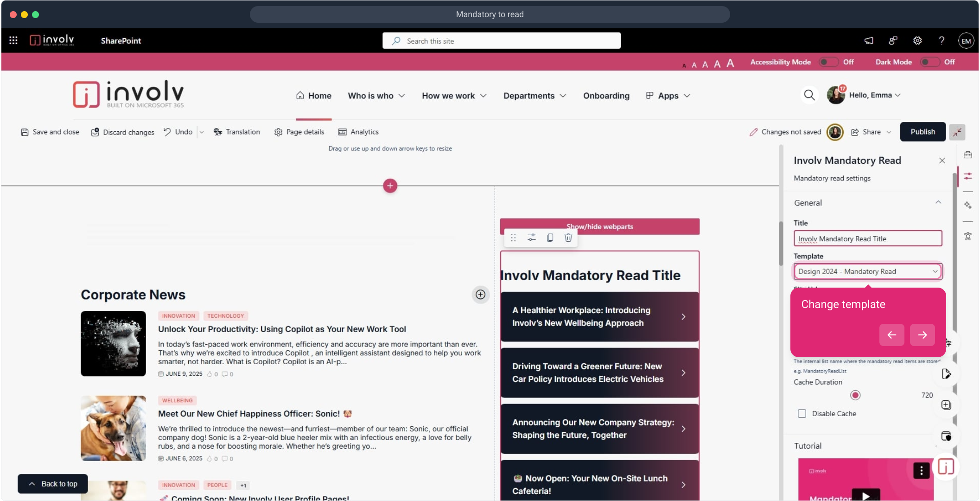
Task: Open Driving Toward a Greener Future item
Action: 599,373
